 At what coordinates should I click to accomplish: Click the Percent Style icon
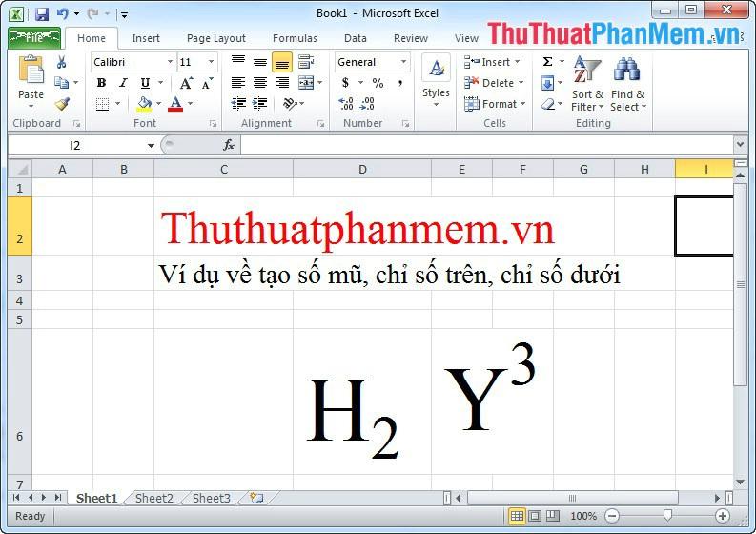click(378, 83)
